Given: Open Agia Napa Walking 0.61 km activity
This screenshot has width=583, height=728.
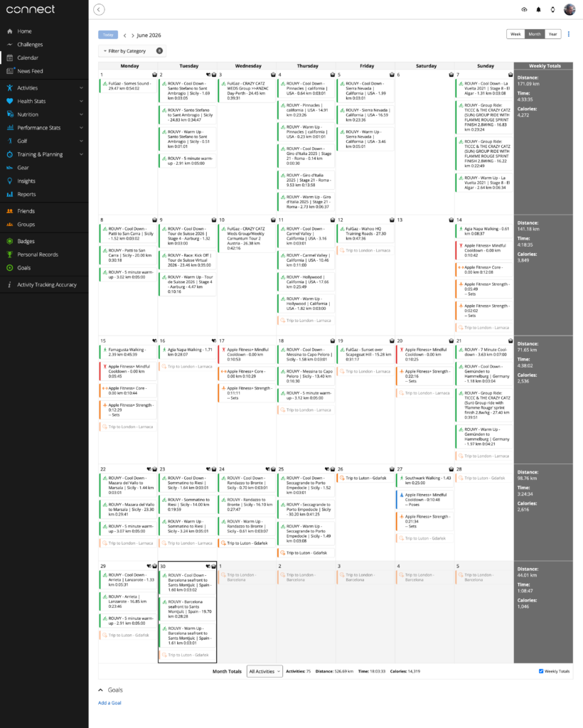Looking at the screenshot, I should (484, 231).
